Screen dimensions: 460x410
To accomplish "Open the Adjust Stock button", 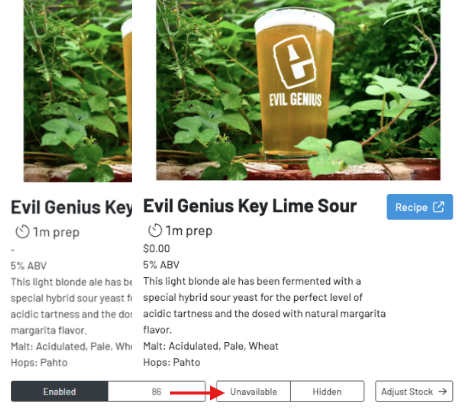I will pyautogui.click(x=414, y=391).
